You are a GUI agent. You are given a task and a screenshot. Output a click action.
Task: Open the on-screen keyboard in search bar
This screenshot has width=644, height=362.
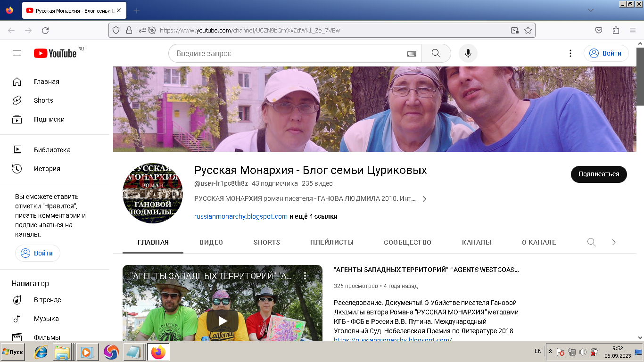pos(411,53)
